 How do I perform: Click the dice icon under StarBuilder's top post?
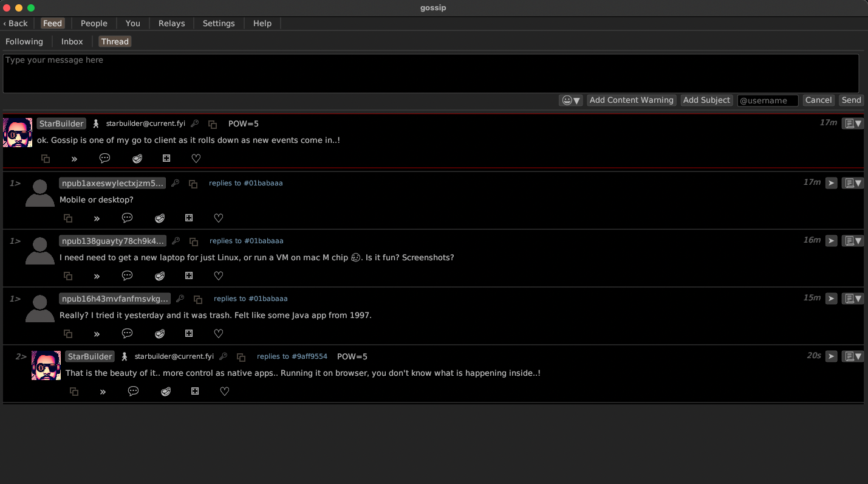pos(166,159)
